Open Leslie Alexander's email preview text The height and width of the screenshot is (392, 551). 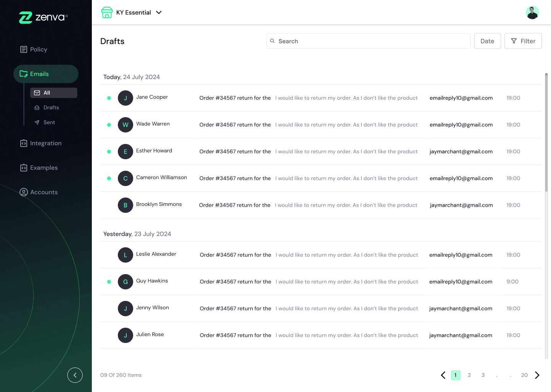pos(347,255)
